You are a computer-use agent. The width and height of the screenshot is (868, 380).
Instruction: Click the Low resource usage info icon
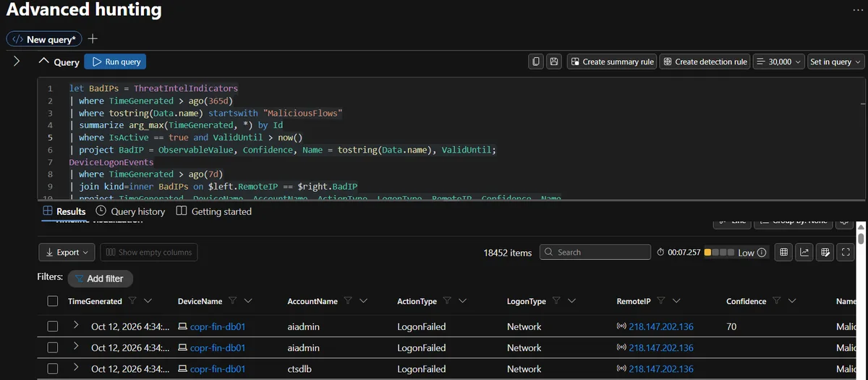[x=762, y=253]
